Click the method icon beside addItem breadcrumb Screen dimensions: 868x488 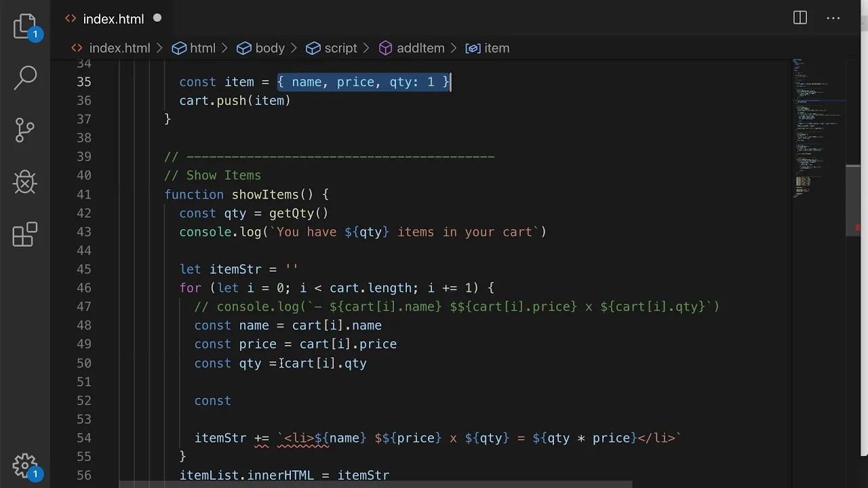click(x=386, y=48)
